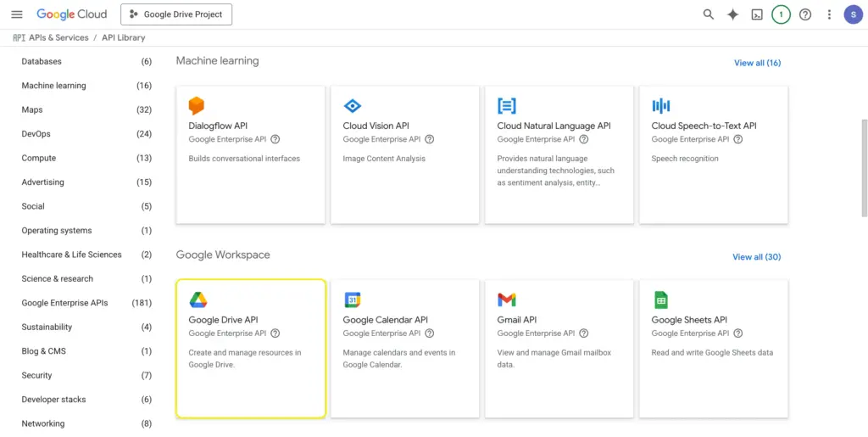Open the main navigation hamburger menu

[x=17, y=14]
